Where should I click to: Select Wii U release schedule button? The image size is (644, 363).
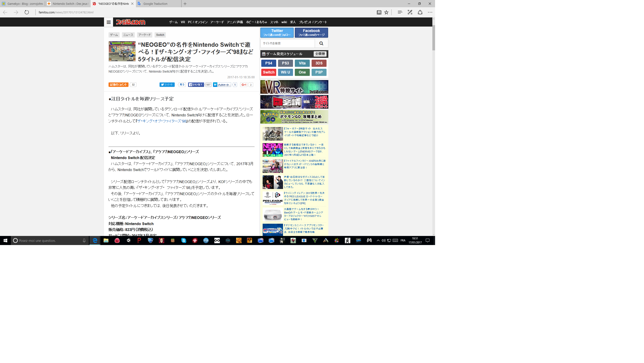click(285, 72)
